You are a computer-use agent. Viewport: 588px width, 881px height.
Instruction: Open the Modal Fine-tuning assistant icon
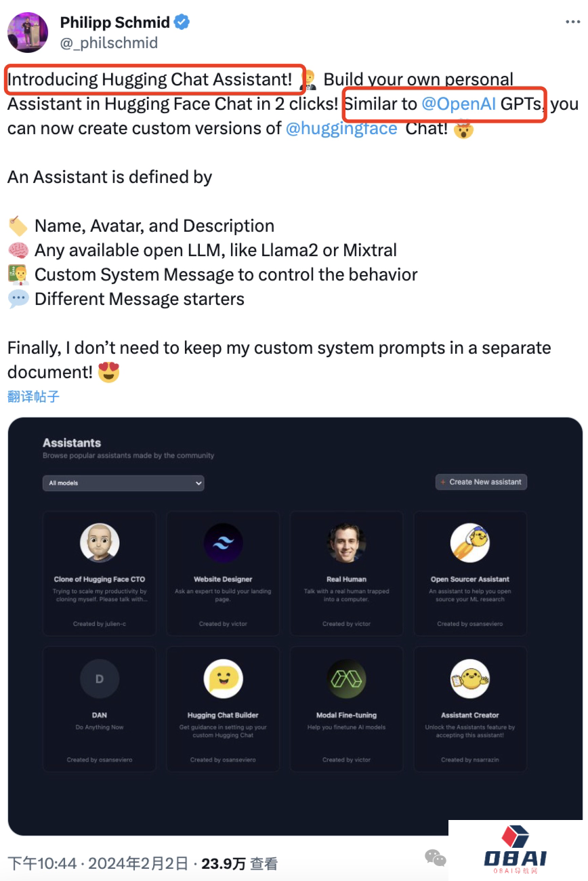[346, 678]
